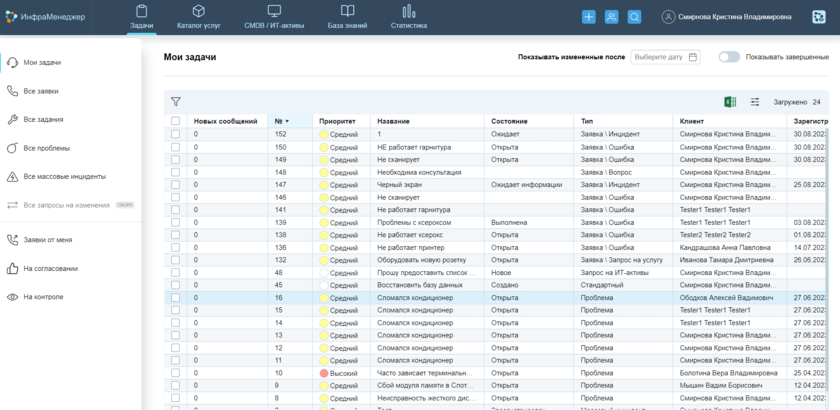Image resolution: width=840 pixels, height=410 pixels.
Task: Click the blue plus create button
Action: pyautogui.click(x=588, y=17)
